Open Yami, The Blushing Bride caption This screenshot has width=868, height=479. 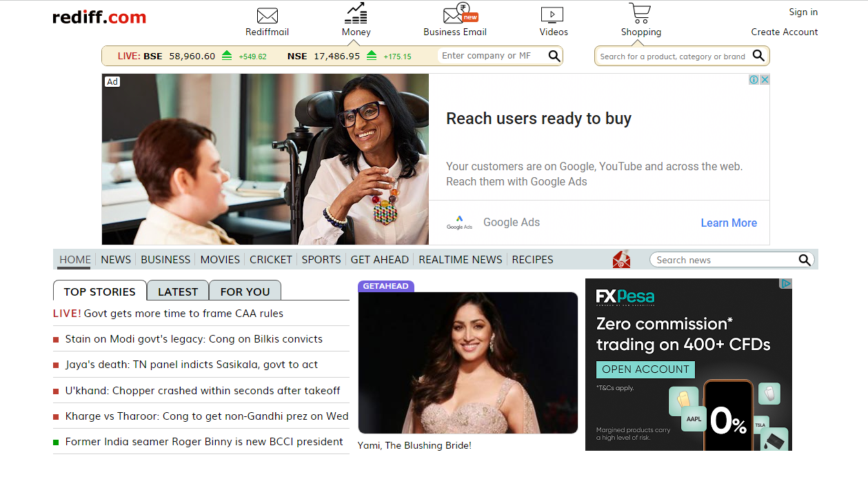(x=414, y=445)
